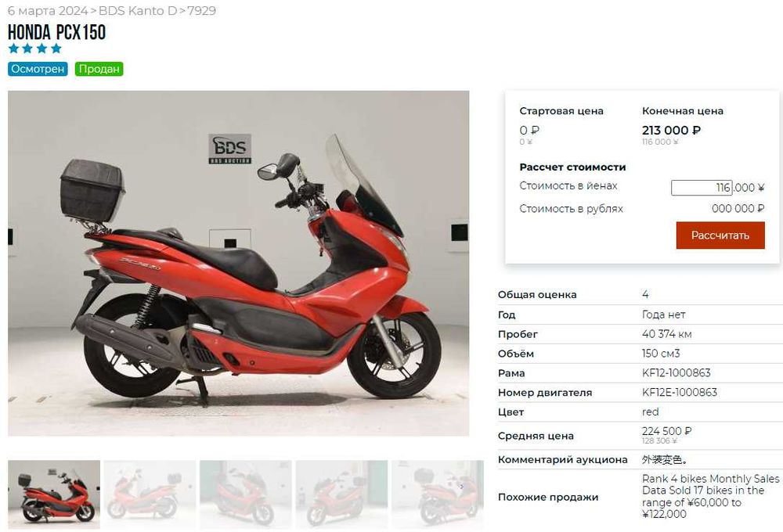Select the fourth scooter thumbnail

[x=341, y=494]
